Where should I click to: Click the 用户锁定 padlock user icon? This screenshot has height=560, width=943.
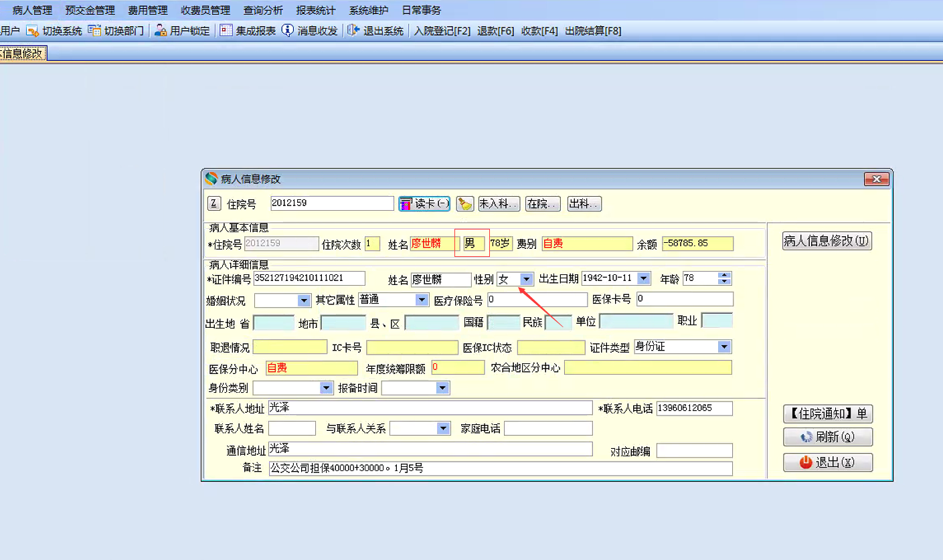pyautogui.click(x=161, y=31)
